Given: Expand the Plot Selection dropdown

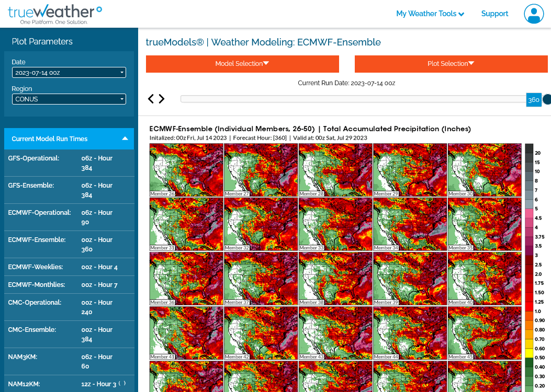Looking at the screenshot, I should [451, 64].
